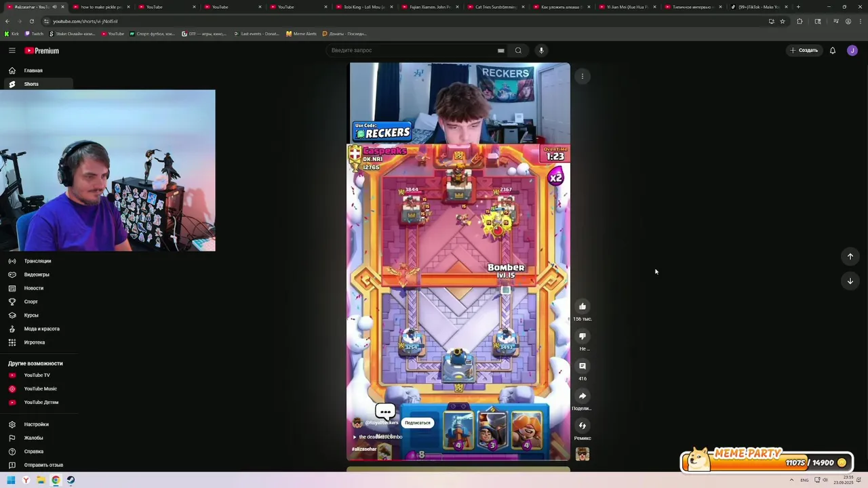Open the Shorts three-dot more menu

coord(583,76)
